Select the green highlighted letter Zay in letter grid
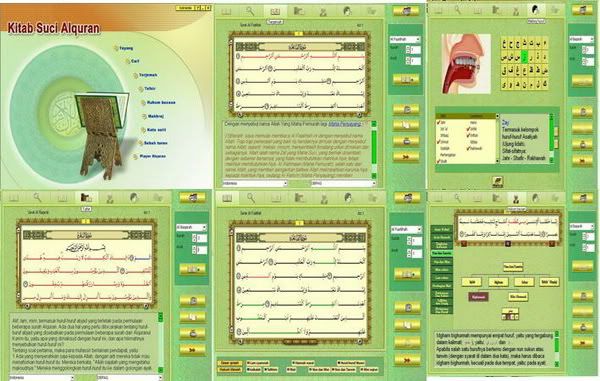600x381 pixels. [x=525, y=57]
